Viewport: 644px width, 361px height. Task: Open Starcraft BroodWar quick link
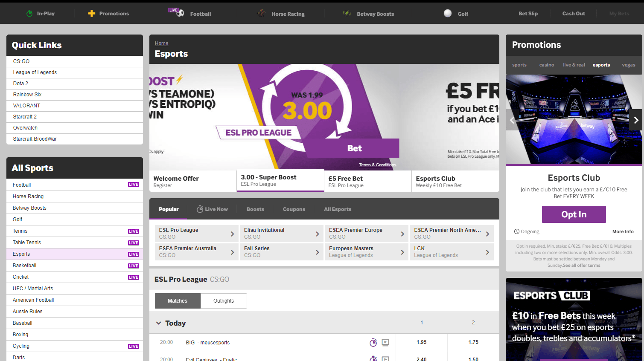(75, 139)
